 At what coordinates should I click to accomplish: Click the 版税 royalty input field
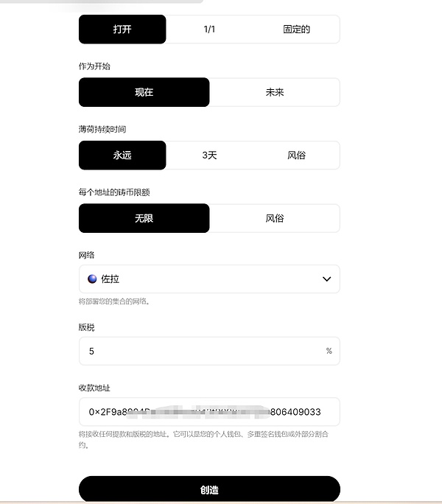209,351
